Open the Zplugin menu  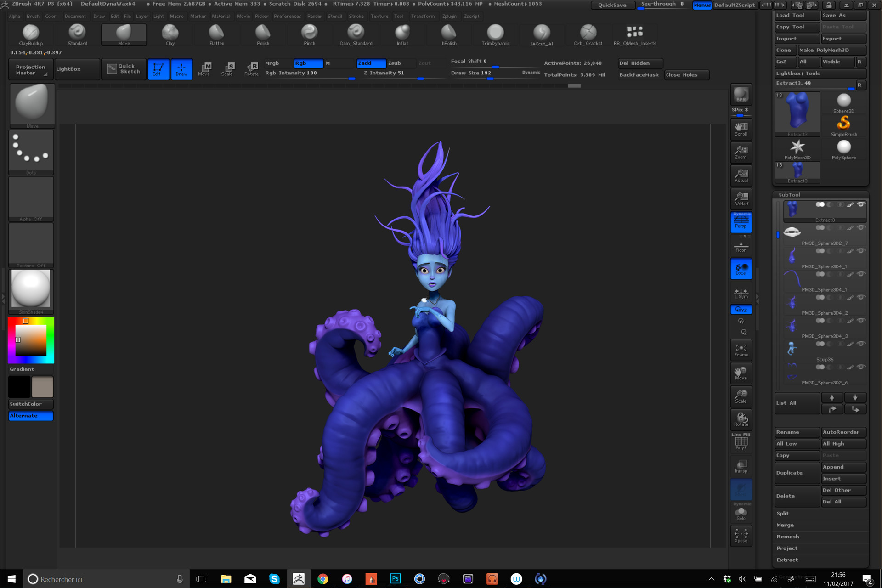point(449,16)
